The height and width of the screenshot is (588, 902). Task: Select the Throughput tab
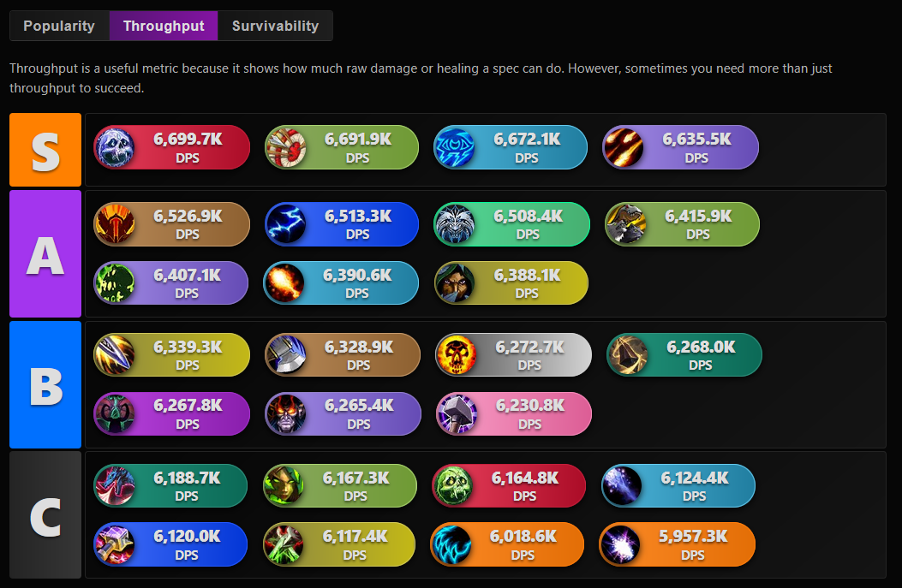164,26
